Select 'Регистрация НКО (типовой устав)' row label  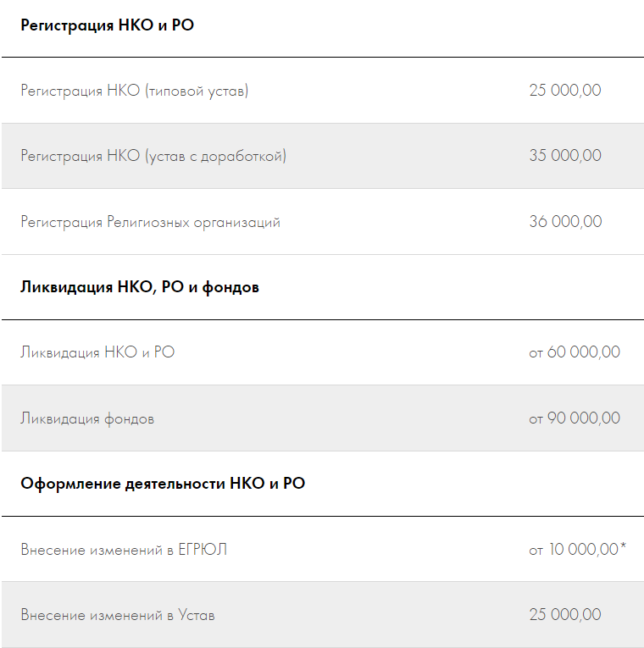[135, 91]
